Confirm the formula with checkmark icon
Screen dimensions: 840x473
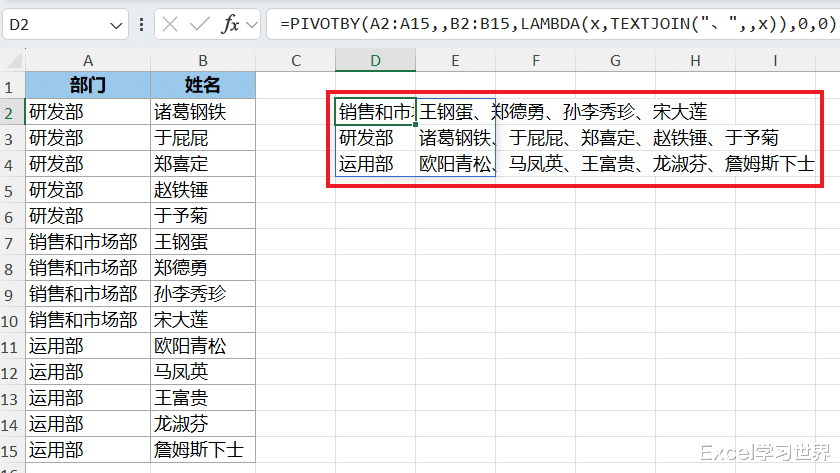pos(200,24)
